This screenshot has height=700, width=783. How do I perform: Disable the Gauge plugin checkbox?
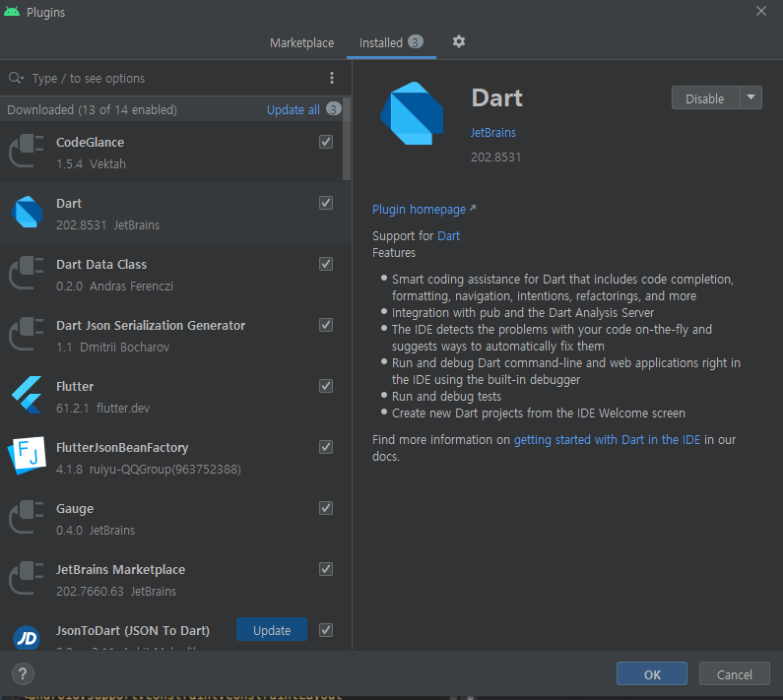tap(326, 508)
